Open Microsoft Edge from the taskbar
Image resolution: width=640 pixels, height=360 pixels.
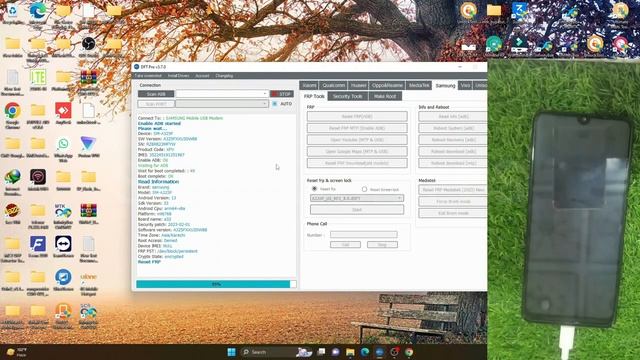[365, 352]
